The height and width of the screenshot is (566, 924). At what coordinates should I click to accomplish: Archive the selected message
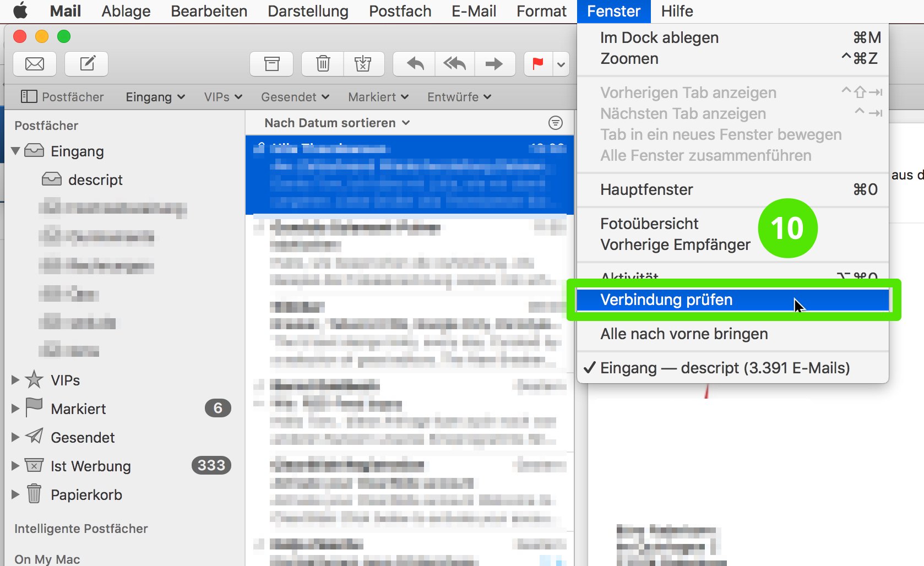[x=271, y=64]
